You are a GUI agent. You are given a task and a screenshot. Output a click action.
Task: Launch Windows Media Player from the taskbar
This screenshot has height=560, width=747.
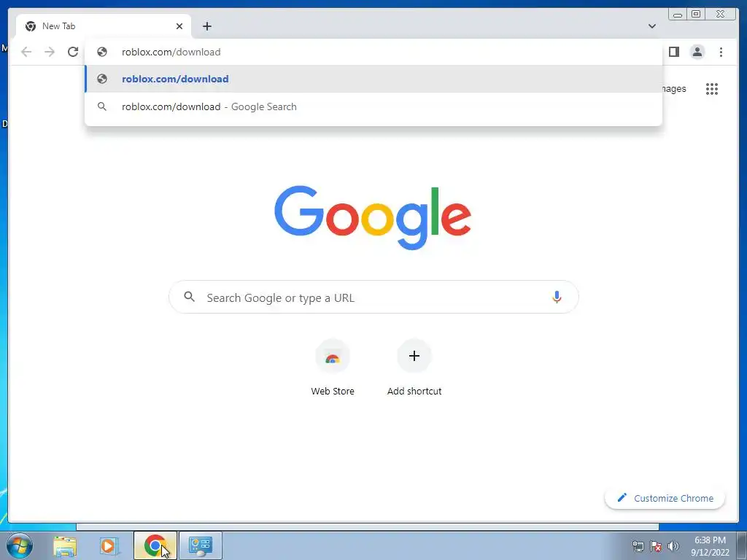pos(109,545)
